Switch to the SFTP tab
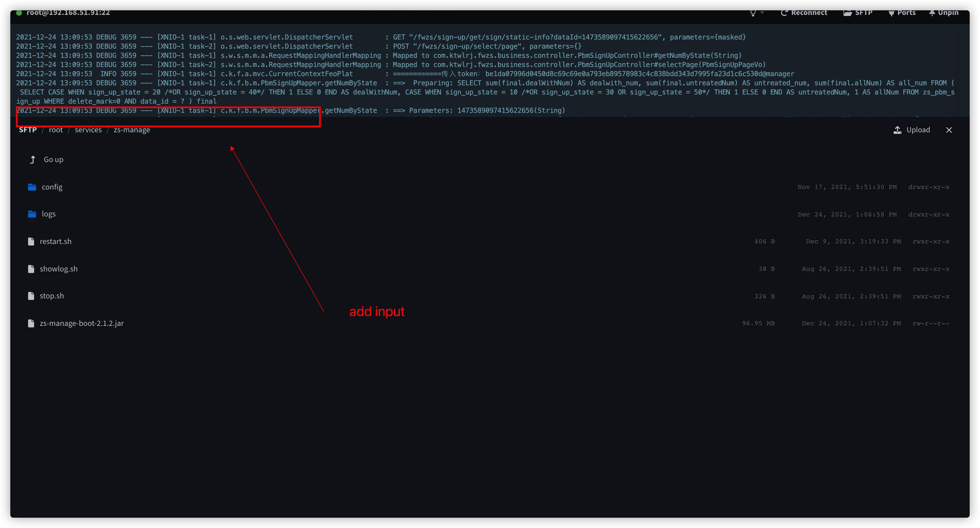The height and width of the screenshot is (528, 980). click(858, 13)
